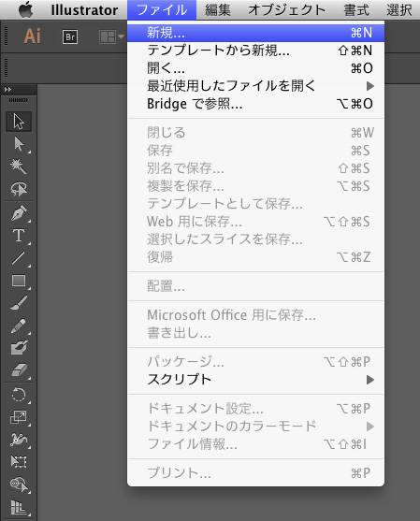Open Adobe Bridge via Br icon
The image size is (420, 521).
click(x=70, y=36)
